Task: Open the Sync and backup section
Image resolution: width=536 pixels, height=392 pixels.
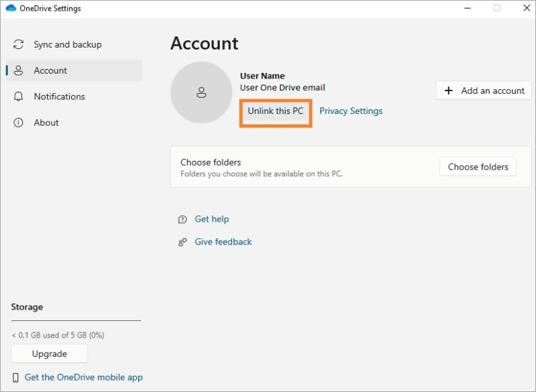Action: (x=74, y=44)
